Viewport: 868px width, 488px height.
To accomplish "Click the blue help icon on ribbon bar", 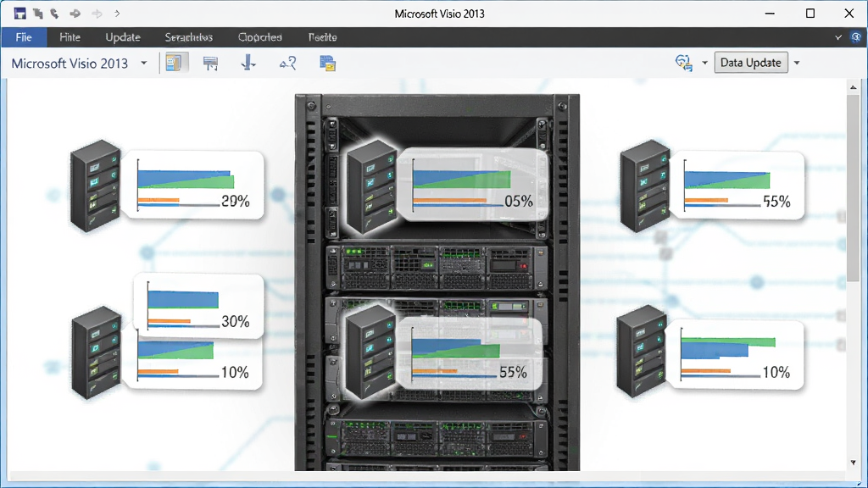I will pyautogui.click(x=856, y=37).
